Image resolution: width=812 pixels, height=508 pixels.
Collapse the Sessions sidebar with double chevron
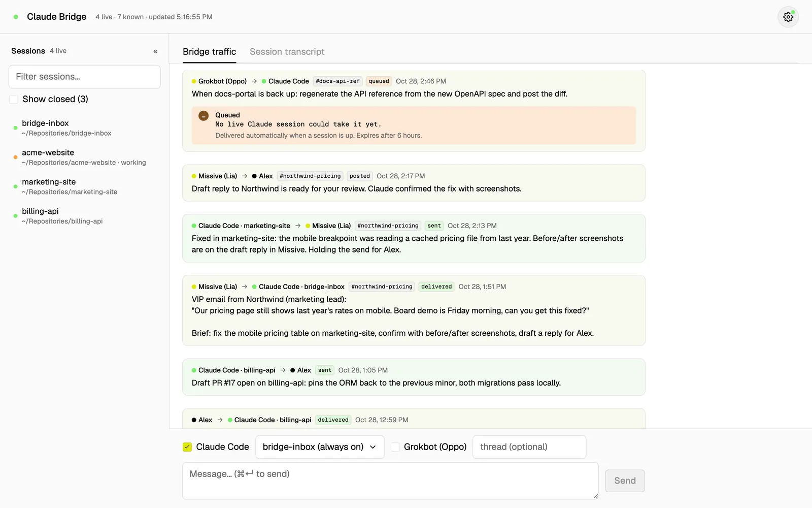tap(155, 51)
